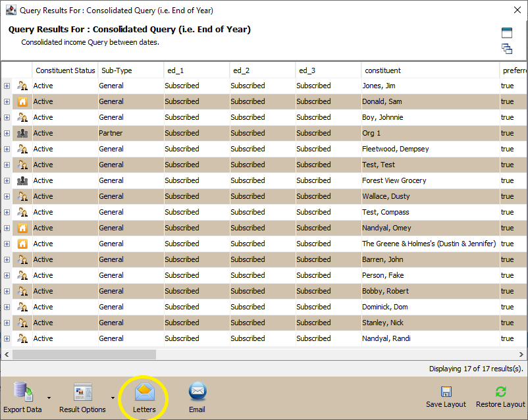Select the Barren, John constituent cell
528x420 pixels.
tap(431, 259)
